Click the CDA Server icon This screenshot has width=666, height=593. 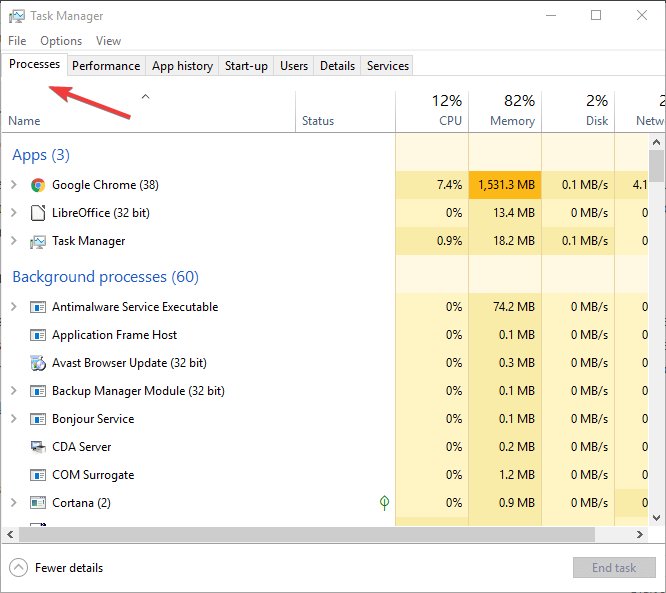38,447
